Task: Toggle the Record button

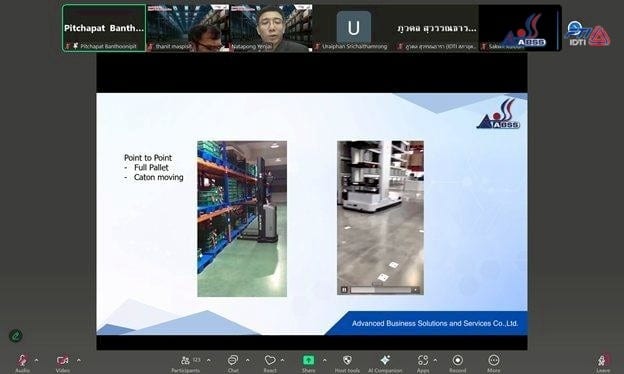Action: click(x=458, y=360)
